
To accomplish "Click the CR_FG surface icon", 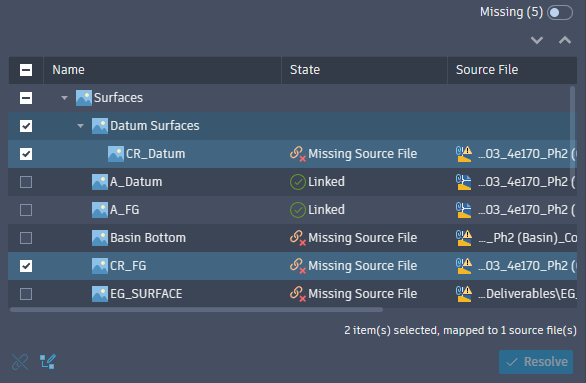I will 100,266.
